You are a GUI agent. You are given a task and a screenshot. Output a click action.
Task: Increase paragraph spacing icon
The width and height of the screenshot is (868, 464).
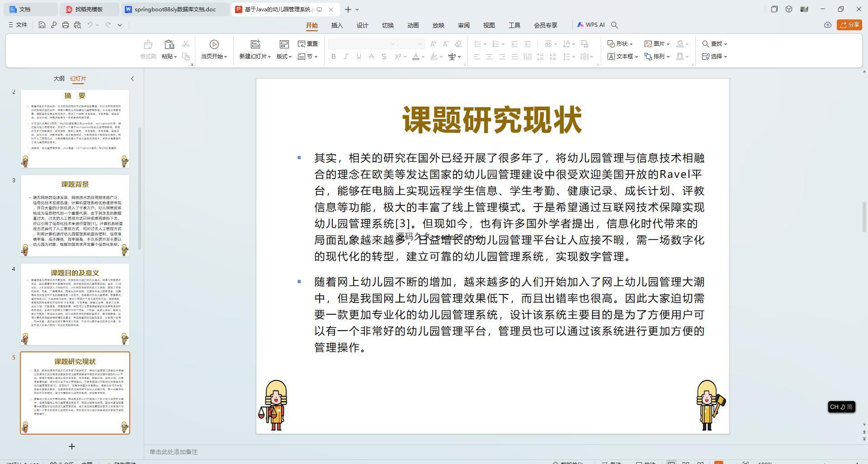pos(540,57)
